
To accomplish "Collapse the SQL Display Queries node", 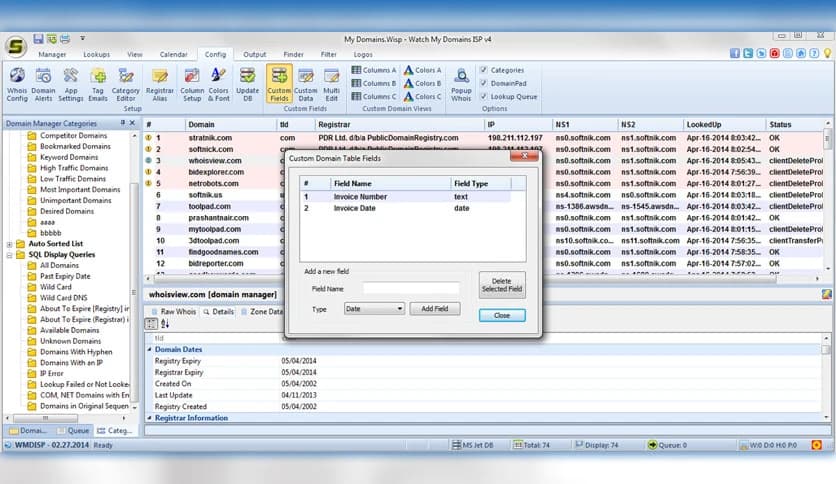I will [10, 255].
